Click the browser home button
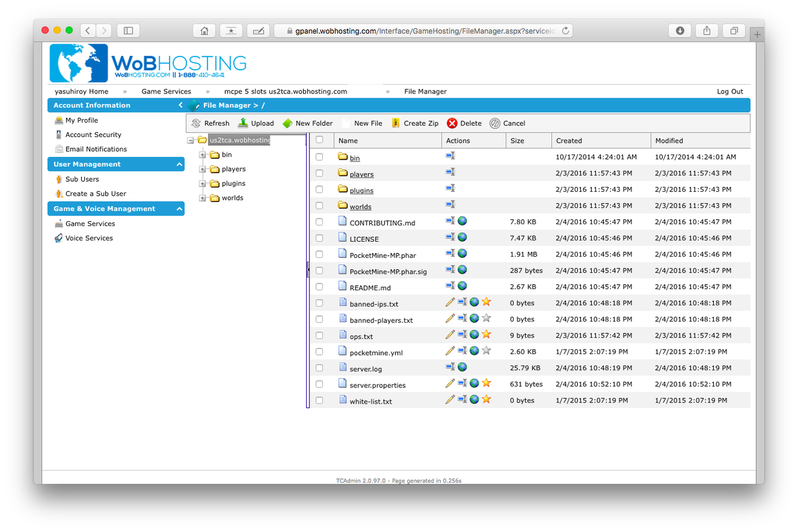Screen dimensions: 798x532 tap(204, 31)
